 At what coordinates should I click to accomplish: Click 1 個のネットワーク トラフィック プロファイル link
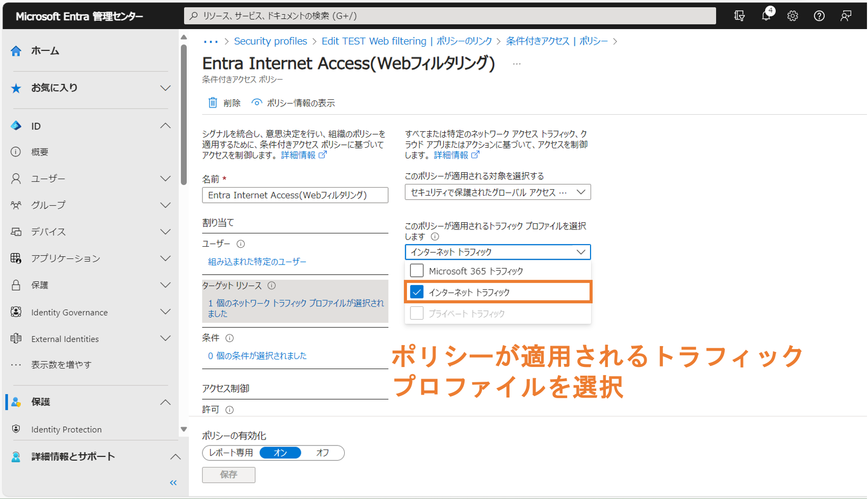coord(296,308)
